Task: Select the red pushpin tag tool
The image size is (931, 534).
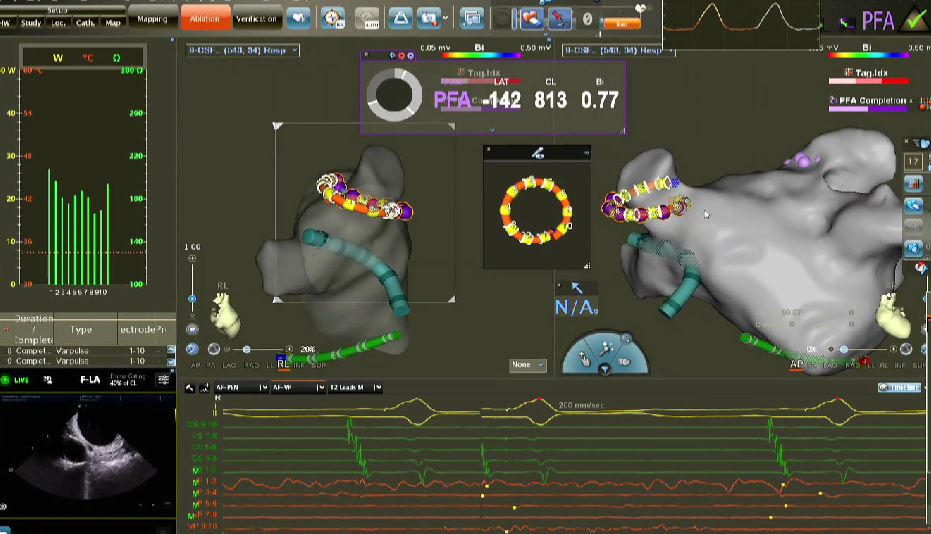Action: click(x=560, y=17)
